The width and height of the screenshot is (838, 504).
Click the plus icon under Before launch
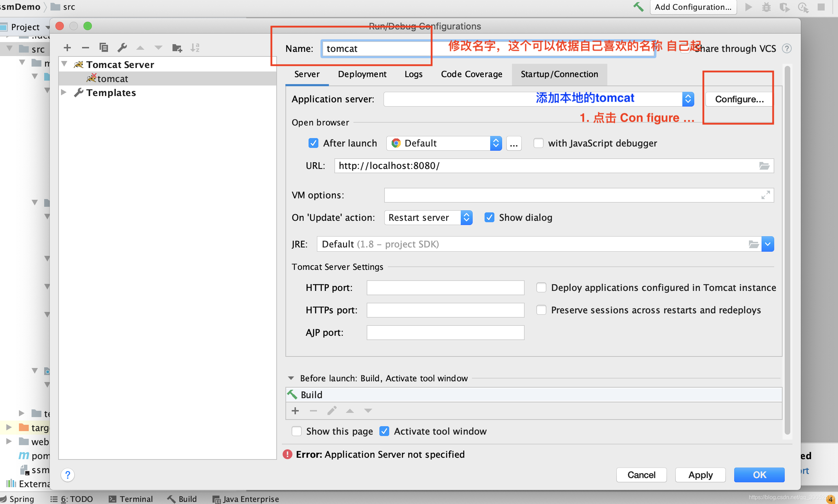(295, 411)
